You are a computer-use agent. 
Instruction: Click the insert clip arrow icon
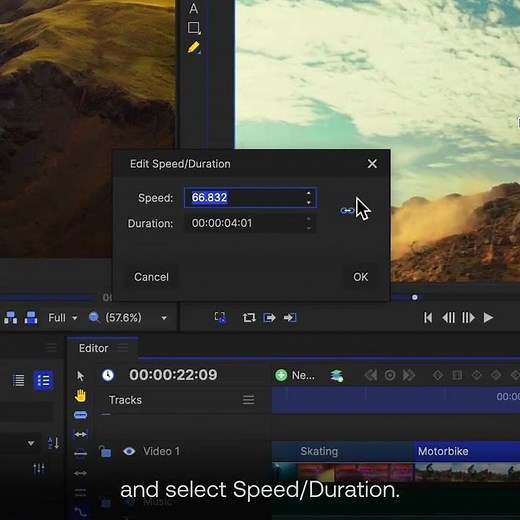269,318
